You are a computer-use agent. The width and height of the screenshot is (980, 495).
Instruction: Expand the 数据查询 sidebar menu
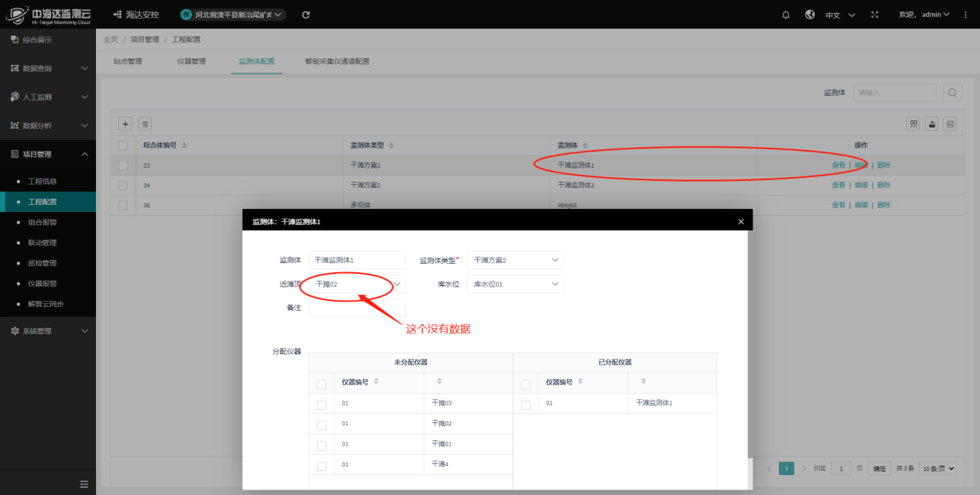point(48,68)
